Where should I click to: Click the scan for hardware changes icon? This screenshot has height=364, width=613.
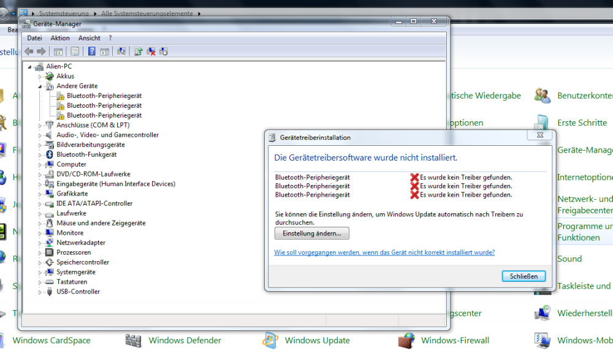click(x=121, y=51)
